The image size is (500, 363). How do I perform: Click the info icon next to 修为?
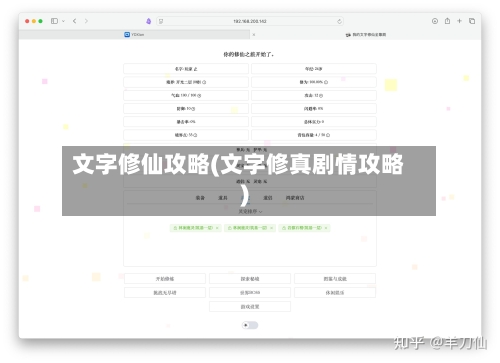[x=326, y=82]
